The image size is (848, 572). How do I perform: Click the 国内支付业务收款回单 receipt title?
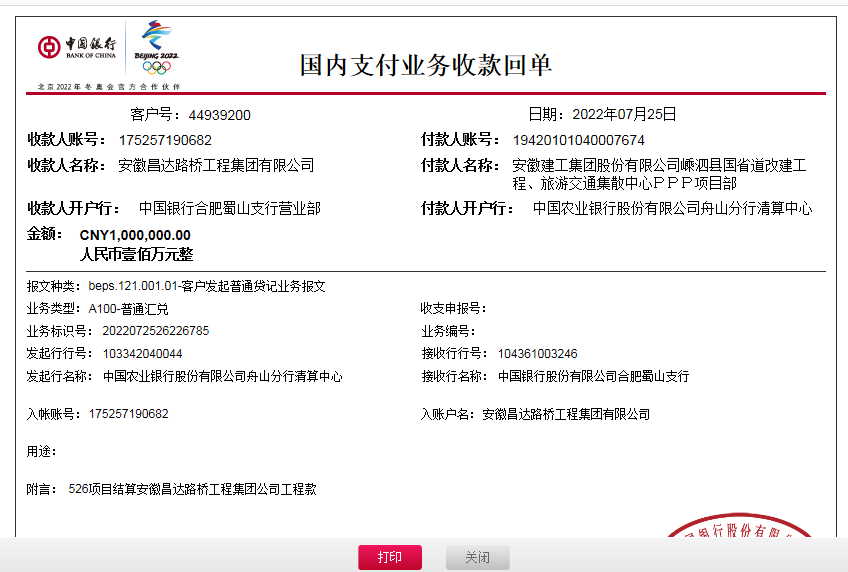[x=426, y=65]
